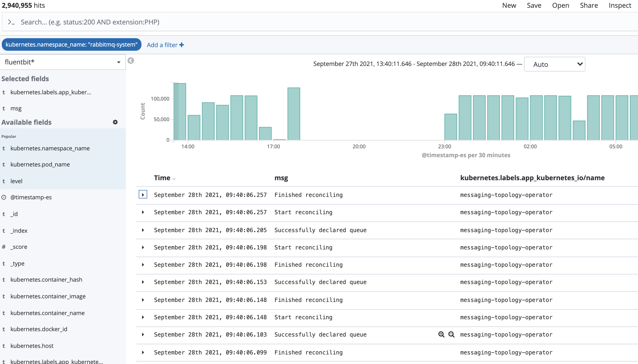Open the Available fields settings gear

pos(115,122)
